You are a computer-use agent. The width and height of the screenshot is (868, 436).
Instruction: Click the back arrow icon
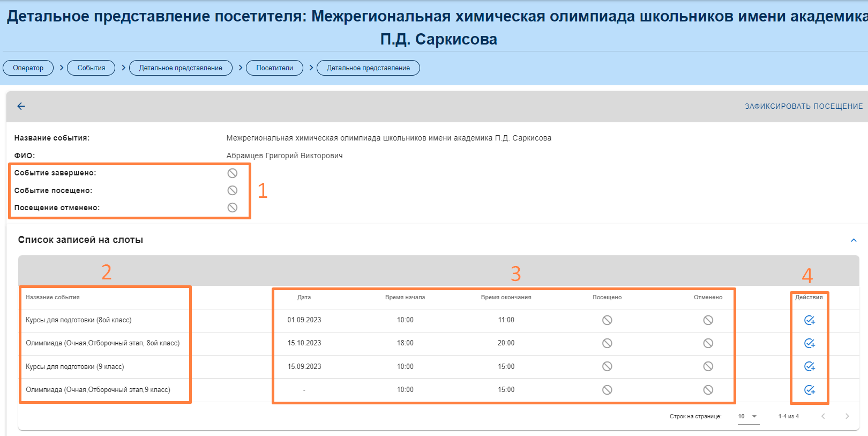pyautogui.click(x=21, y=106)
